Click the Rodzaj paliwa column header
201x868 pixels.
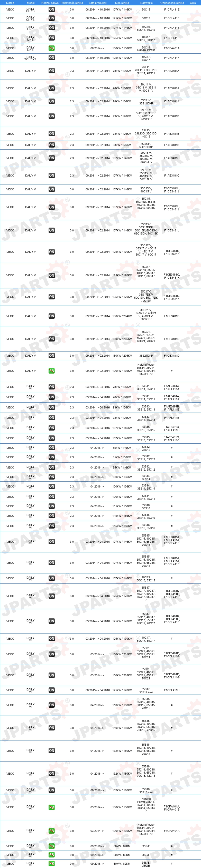[50, 3]
